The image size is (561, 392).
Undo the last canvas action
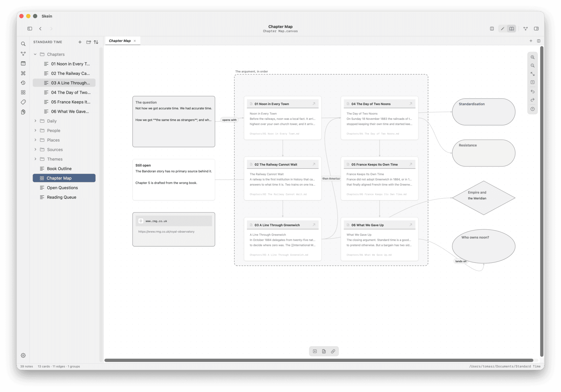533,92
